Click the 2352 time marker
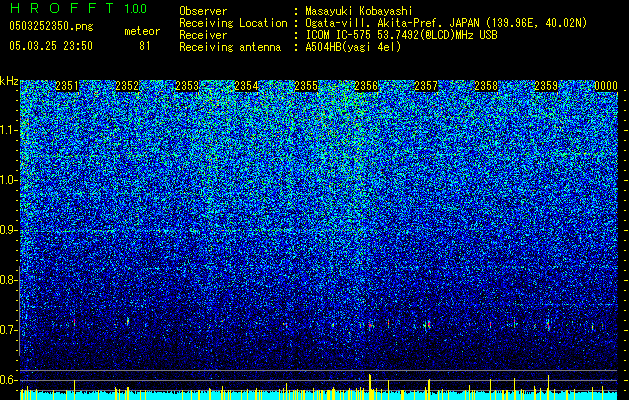The height and width of the screenshot is (400, 629). [127, 86]
